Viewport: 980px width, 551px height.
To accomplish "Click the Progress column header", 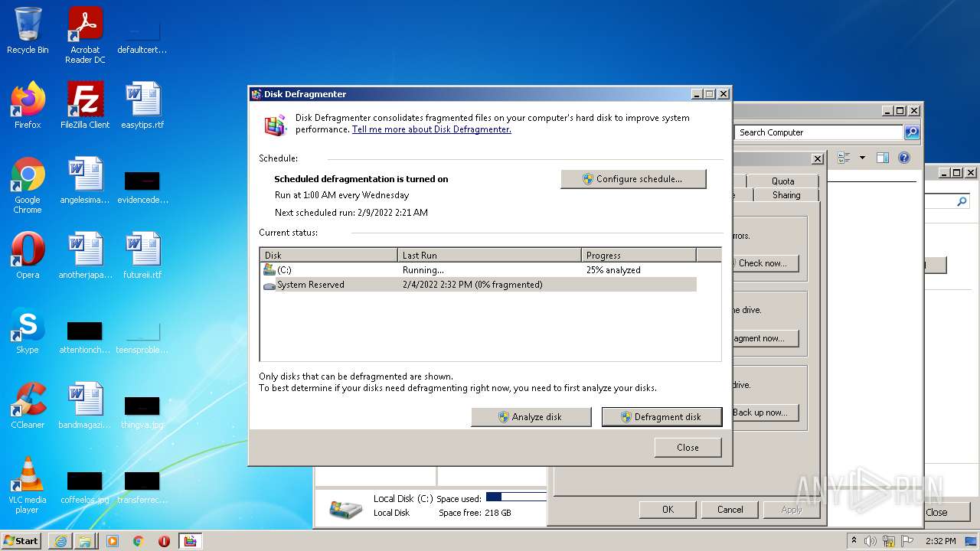I will (x=639, y=255).
